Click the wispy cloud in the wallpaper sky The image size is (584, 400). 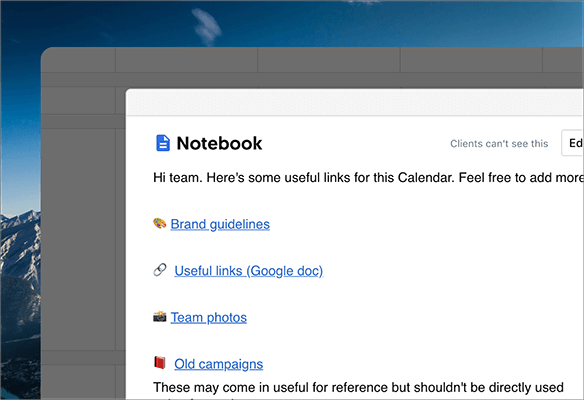[206, 25]
